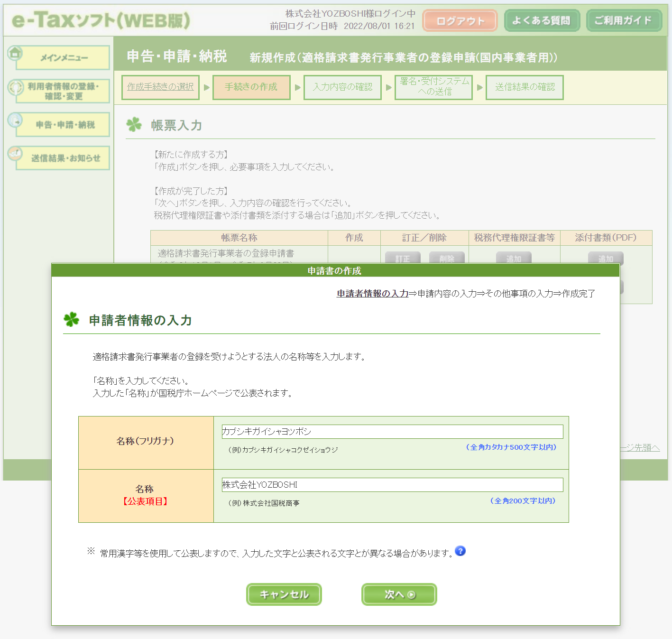Click the 訂正/削除 column header
The height and width of the screenshot is (639, 672).
(424, 238)
